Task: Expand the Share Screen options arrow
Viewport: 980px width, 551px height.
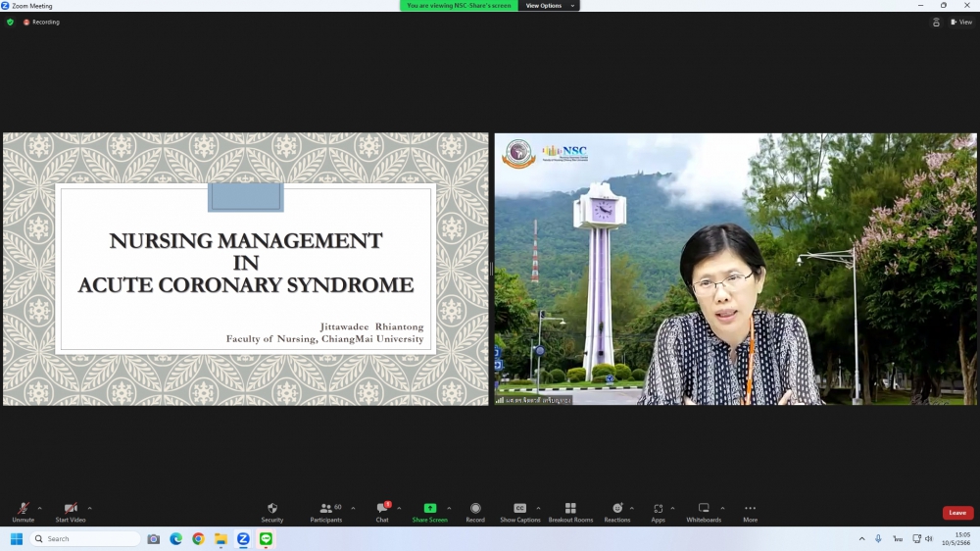Action: pyautogui.click(x=449, y=508)
